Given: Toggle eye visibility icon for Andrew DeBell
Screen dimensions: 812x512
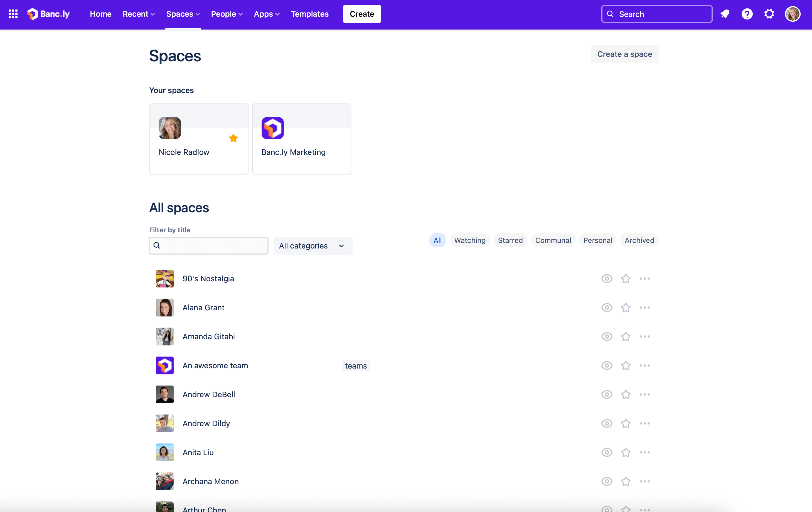Looking at the screenshot, I should pos(606,394).
